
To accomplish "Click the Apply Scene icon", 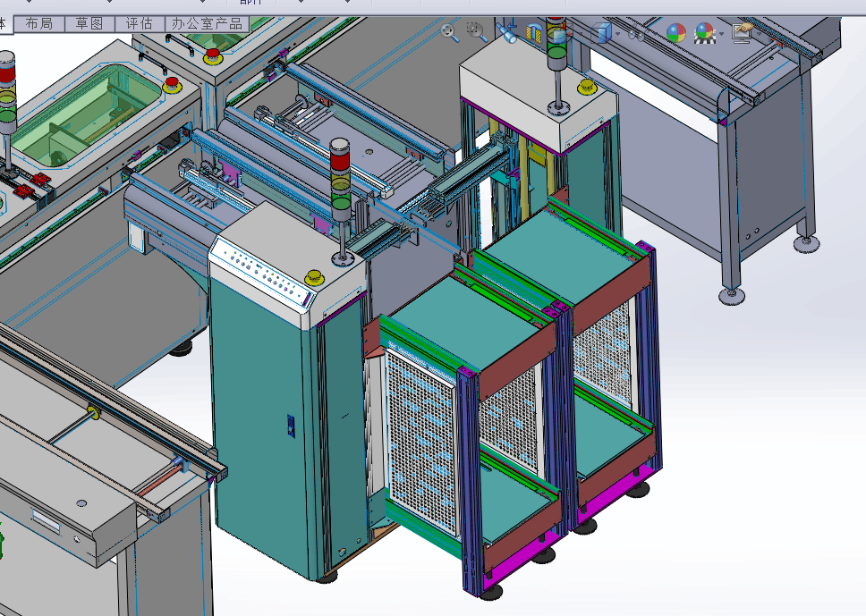I will pos(705,33).
